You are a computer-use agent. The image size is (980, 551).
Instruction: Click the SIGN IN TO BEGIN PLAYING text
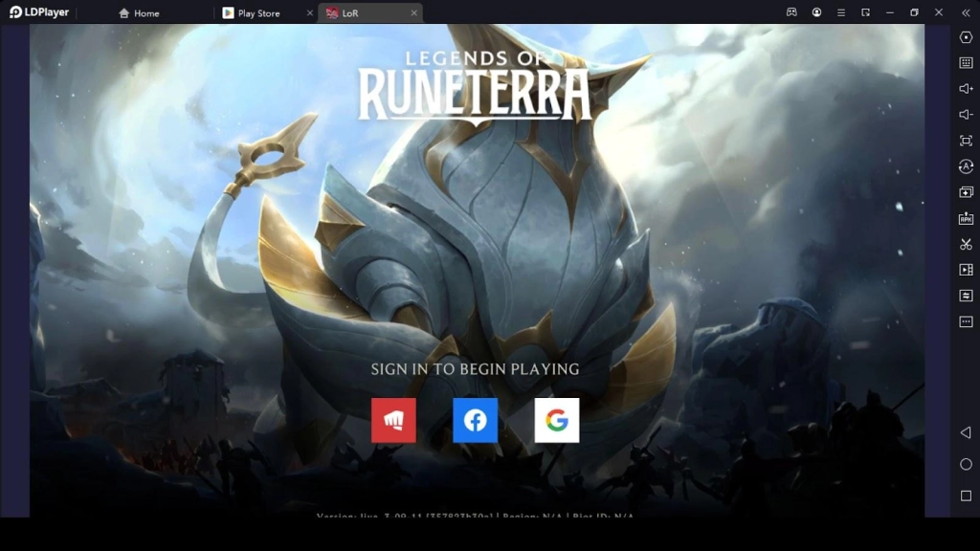point(475,369)
